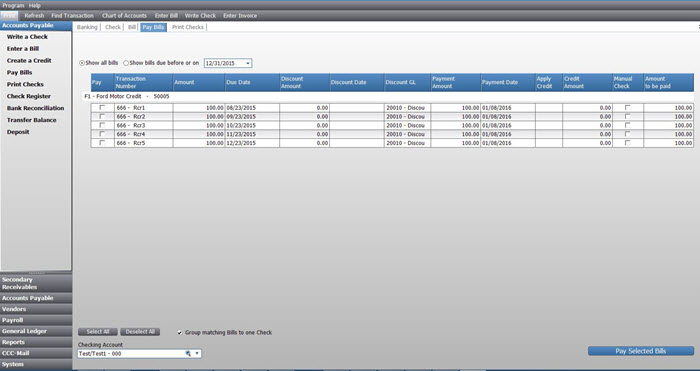The width and height of the screenshot is (700, 371).
Task: Enable Manual Check for Rcr3 row
Action: [627, 125]
